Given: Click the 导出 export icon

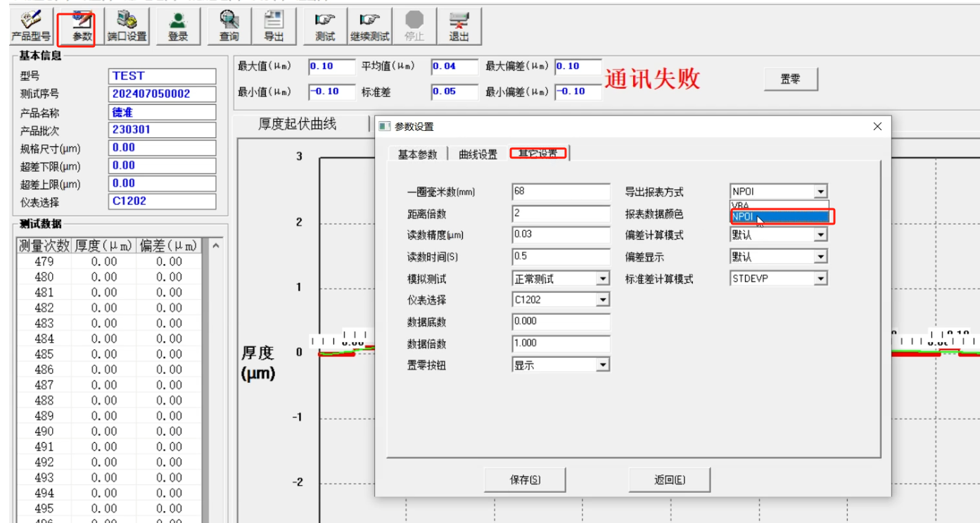Looking at the screenshot, I should tap(274, 27).
